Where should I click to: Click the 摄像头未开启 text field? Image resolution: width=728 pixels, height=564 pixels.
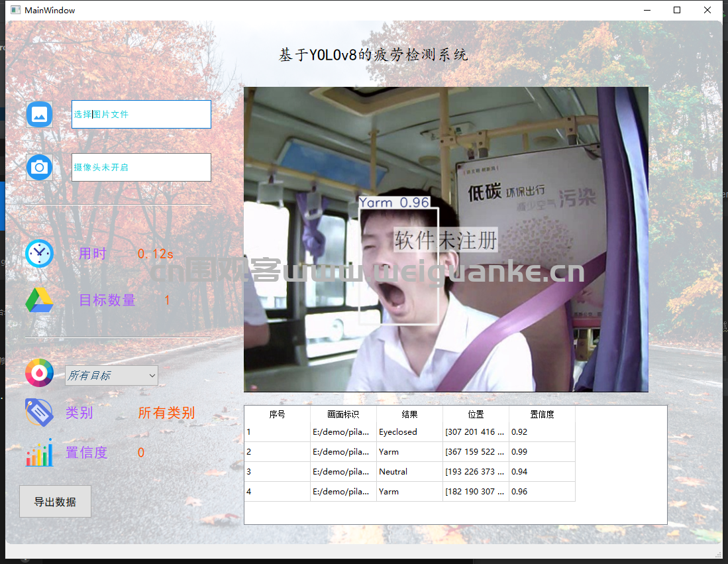coord(141,168)
